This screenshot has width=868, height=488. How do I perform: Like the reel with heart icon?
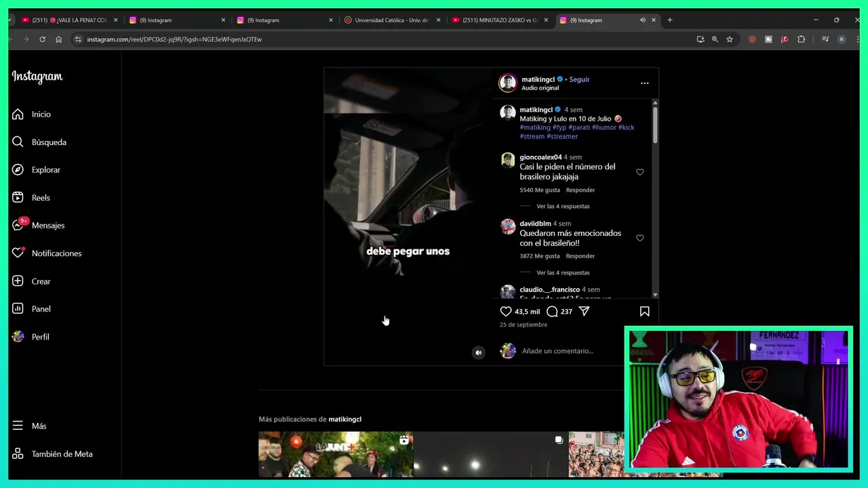coord(506,311)
